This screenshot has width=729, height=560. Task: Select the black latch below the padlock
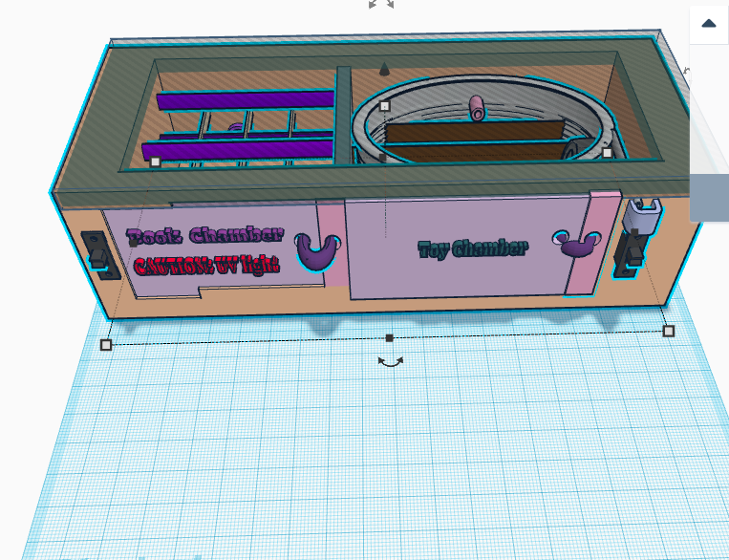(631, 255)
